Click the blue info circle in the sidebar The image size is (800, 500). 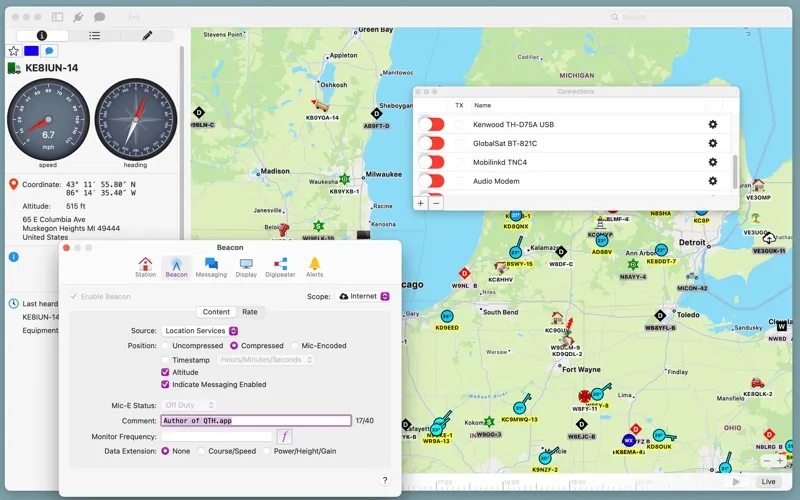pos(14,257)
